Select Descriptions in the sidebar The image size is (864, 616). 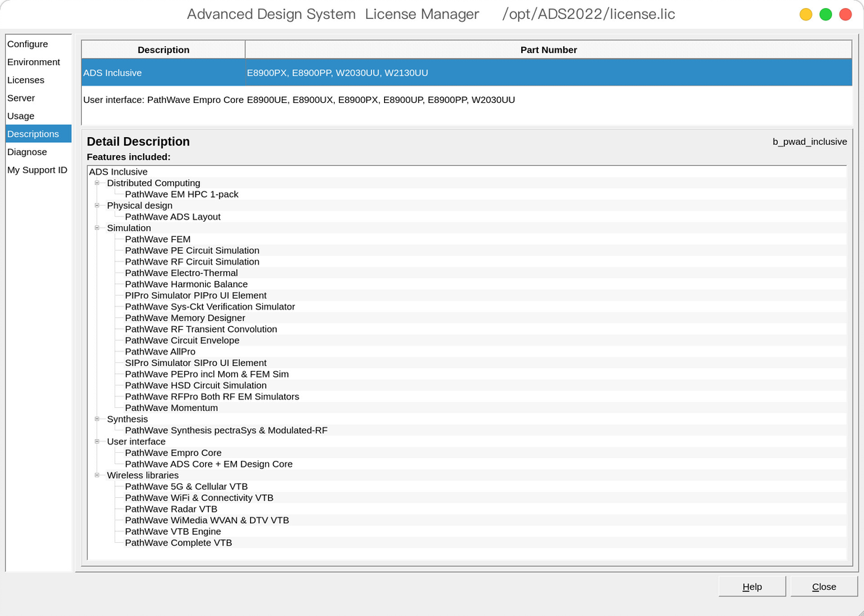pos(38,134)
